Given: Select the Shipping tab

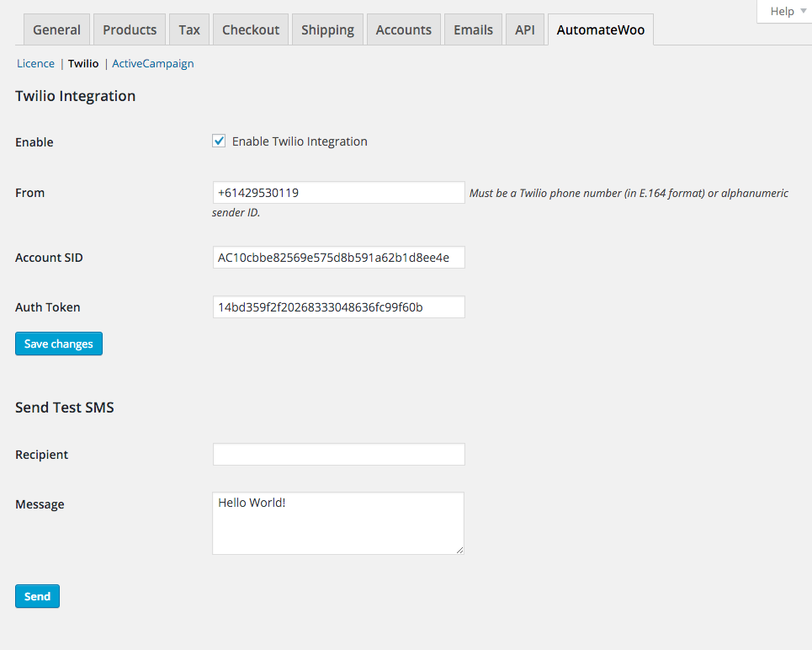Looking at the screenshot, I should pos(327,29).
